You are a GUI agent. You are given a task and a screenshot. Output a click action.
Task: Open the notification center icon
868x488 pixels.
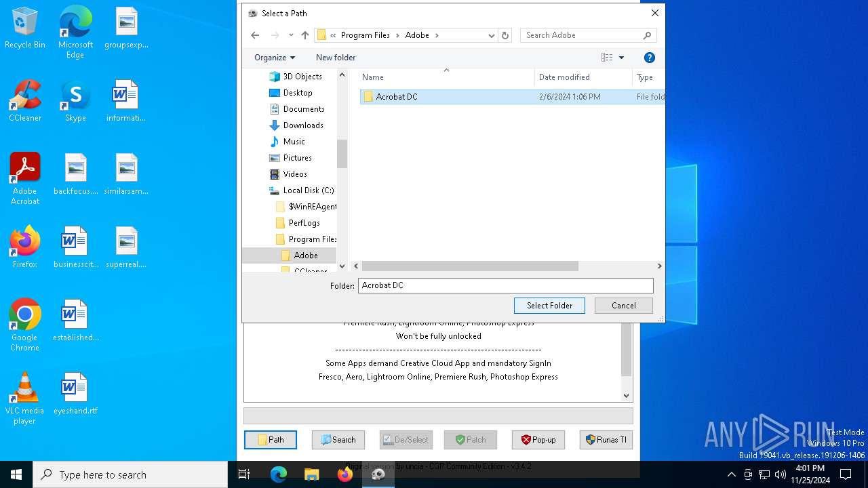click(x=846, y=474)
